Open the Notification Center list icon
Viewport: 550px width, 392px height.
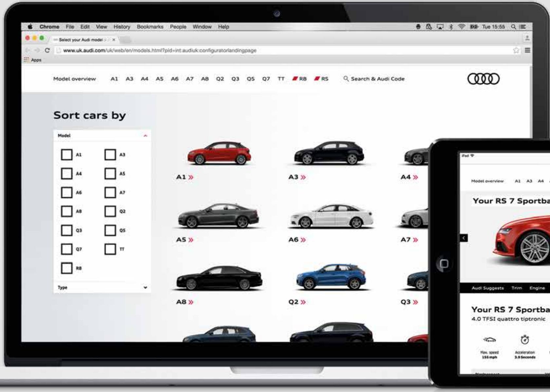point(522,27)
